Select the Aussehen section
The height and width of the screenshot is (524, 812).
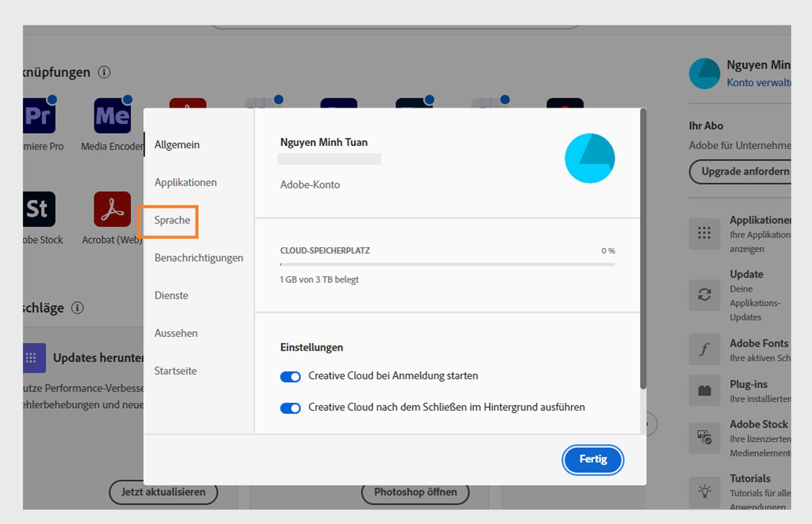coord(176,333)
